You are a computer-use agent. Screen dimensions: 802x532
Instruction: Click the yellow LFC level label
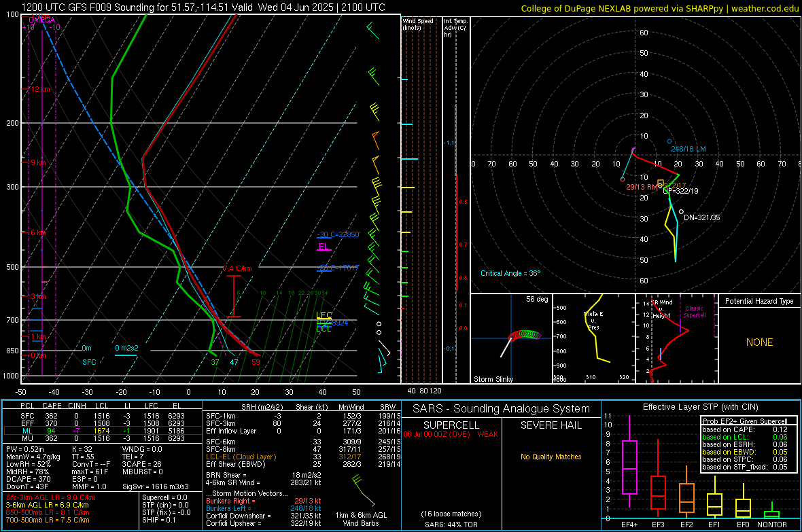324,315
